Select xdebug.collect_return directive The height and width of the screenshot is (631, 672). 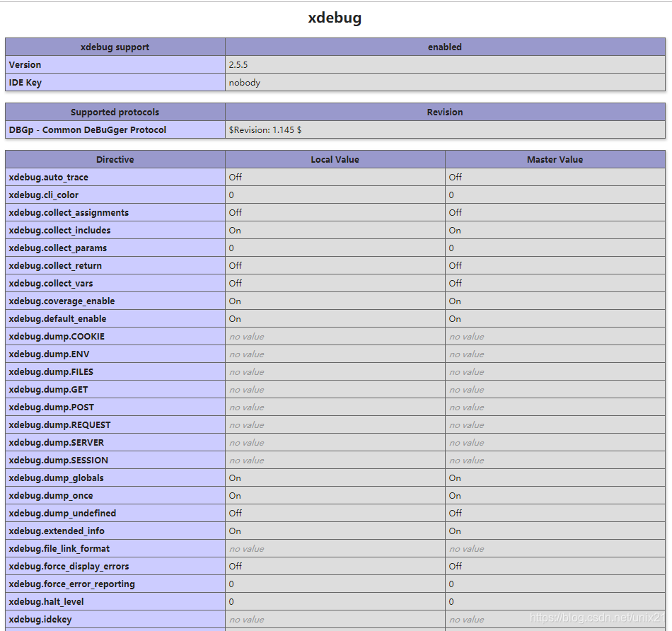tap(55, 265)
